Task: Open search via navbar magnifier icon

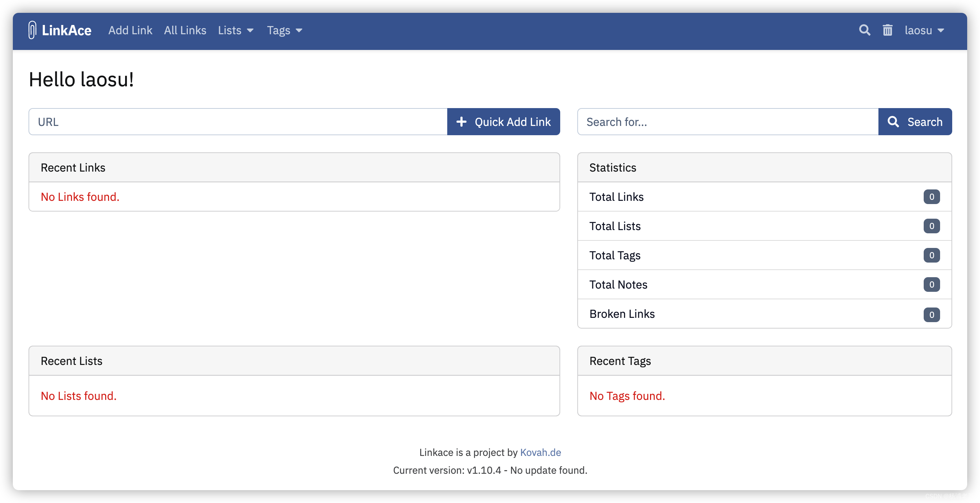Action: click(864, 30)
